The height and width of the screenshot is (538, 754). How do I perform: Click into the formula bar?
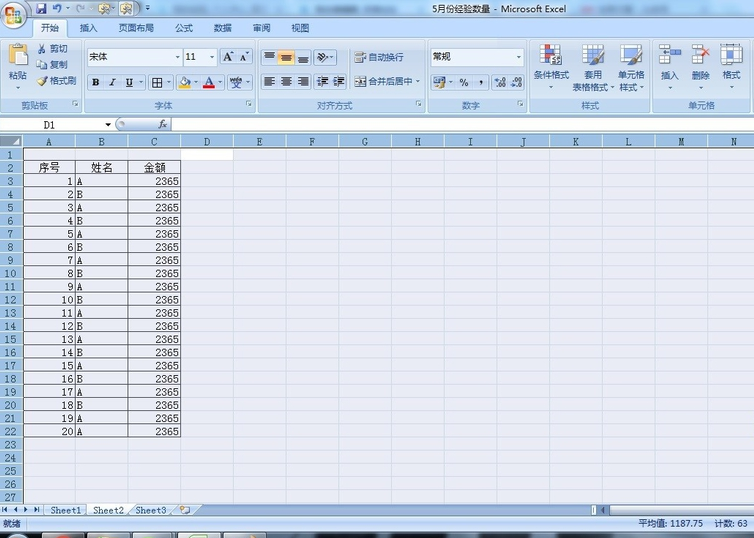click(x=463, y=125)
